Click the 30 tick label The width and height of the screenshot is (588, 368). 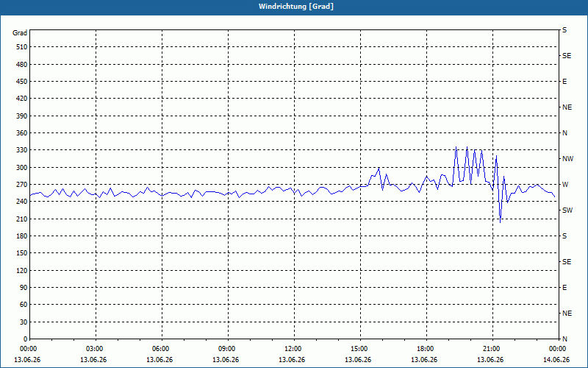[24, 322]
